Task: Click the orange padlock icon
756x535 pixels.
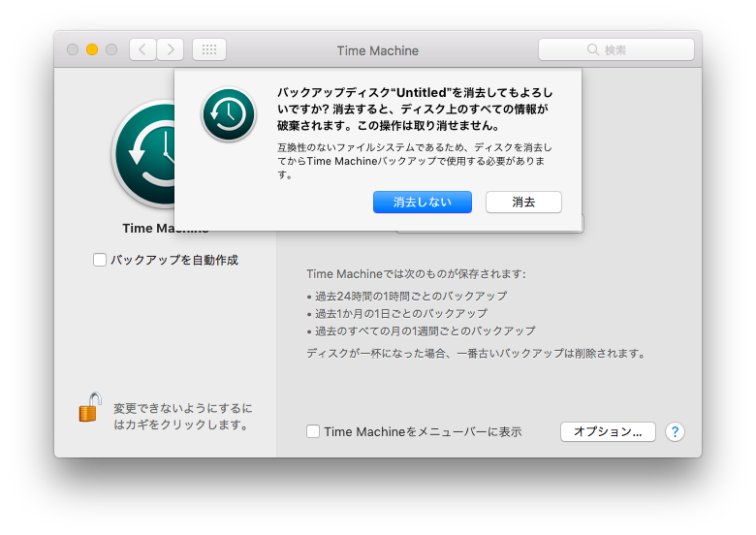Action: (x=90, y=408)
